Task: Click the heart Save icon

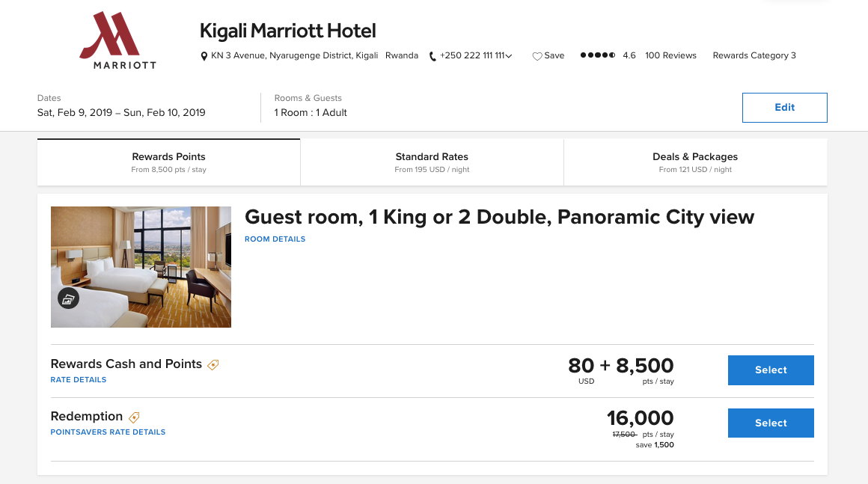Action: click(x=537, y=56)
